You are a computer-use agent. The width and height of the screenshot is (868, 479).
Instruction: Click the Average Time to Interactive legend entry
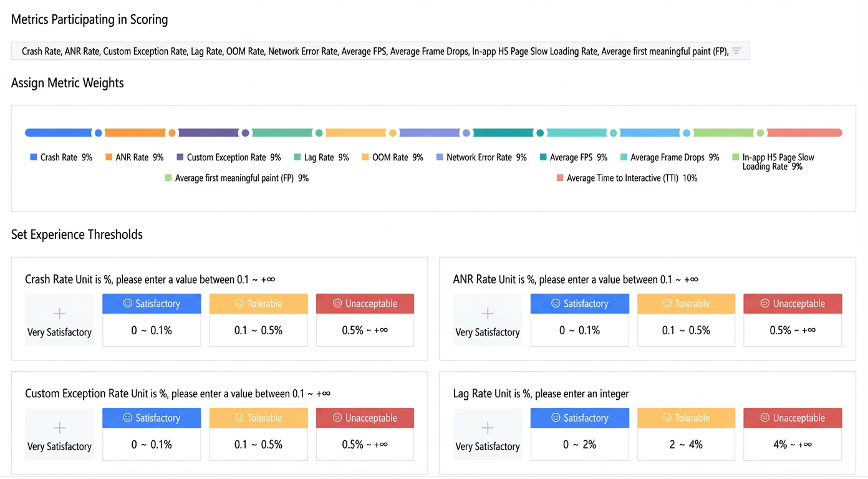(x=627, y=178)
